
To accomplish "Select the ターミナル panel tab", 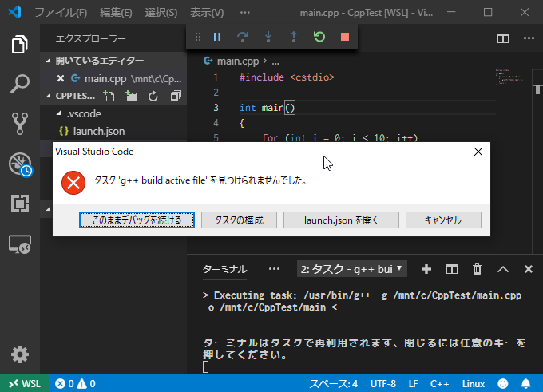I will [x=224, y=269].
